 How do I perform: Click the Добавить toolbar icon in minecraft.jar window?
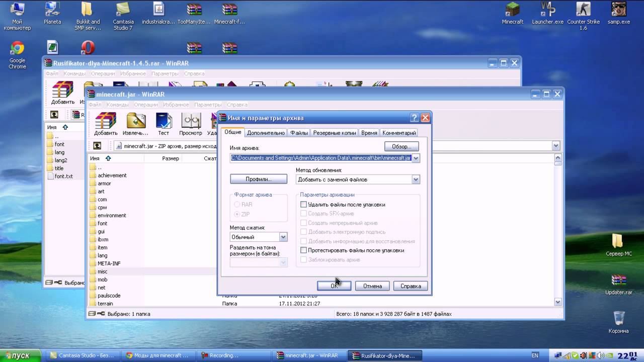[x=106, y=123]
